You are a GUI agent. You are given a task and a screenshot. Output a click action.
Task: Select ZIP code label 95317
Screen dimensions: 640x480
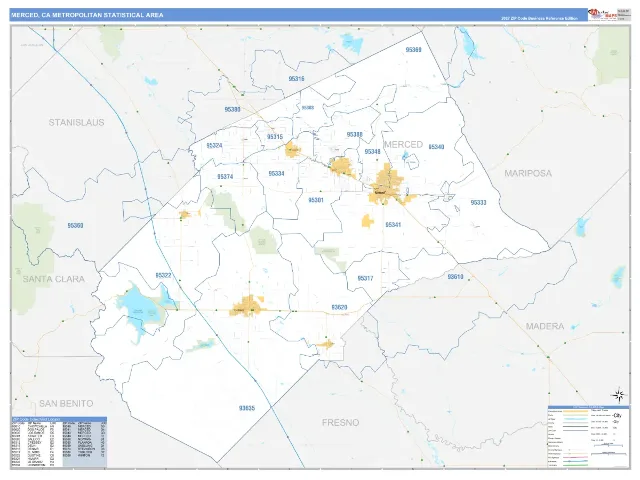(x=365, y=278)
